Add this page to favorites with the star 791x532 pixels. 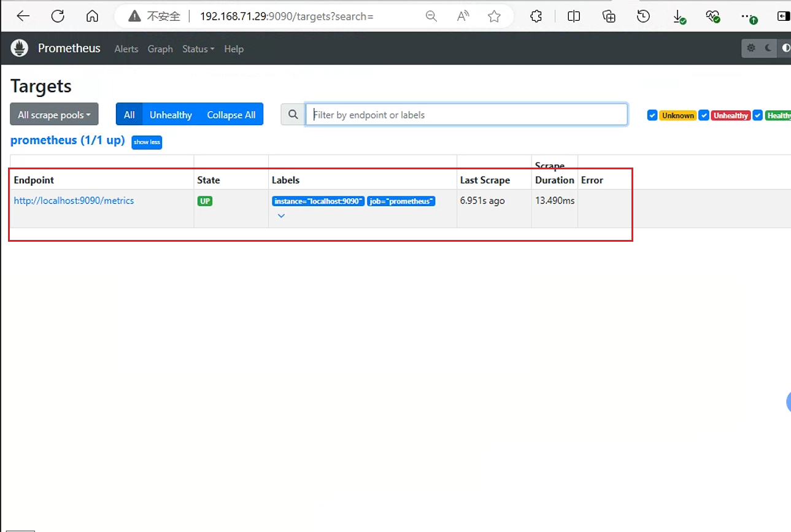tap(495, 17)
